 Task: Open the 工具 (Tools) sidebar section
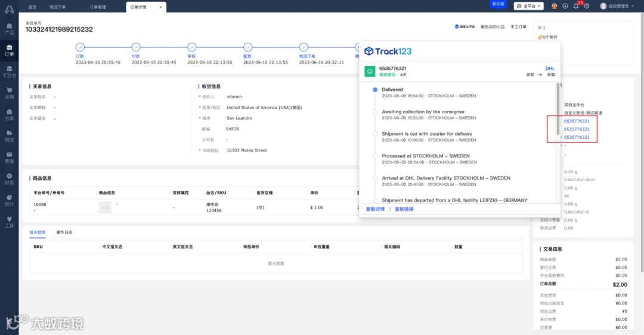coord(9,222)
